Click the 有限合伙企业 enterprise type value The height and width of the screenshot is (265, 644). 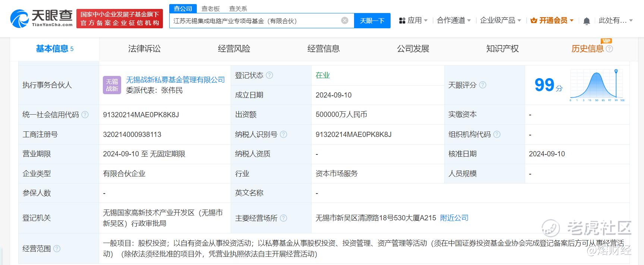(x=124, y=173)
